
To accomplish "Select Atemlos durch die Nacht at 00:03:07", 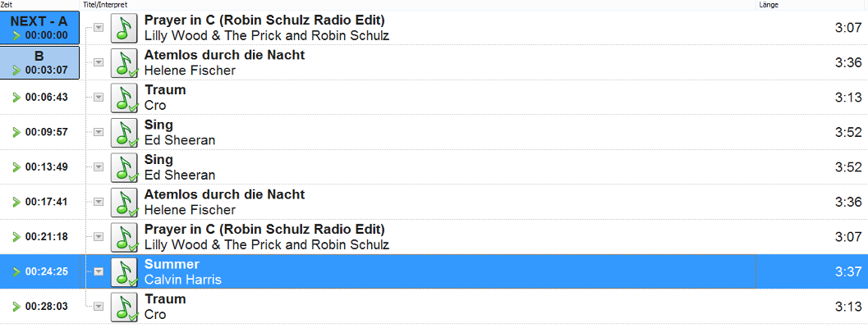I will pyautogui.click(x=224, y=55).
